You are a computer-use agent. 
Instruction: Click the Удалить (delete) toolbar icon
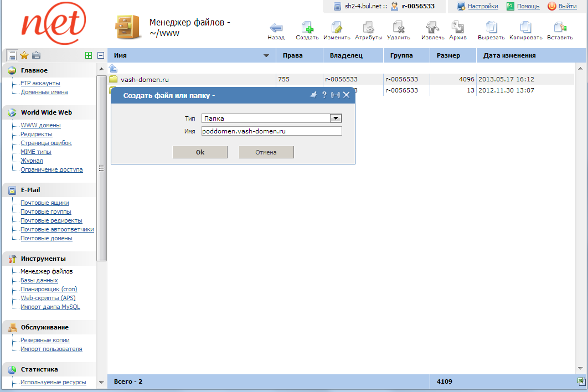pos(398,28)
